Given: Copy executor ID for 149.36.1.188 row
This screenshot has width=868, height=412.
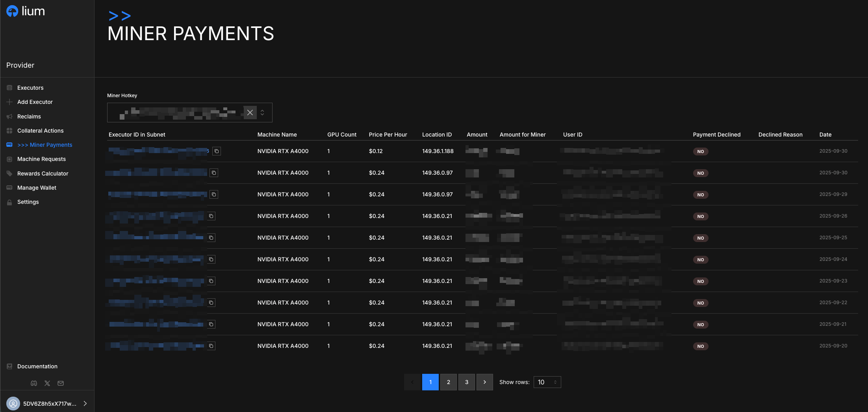Looking at the screenshot, I should pyautogui.click(x=216, y=151).
